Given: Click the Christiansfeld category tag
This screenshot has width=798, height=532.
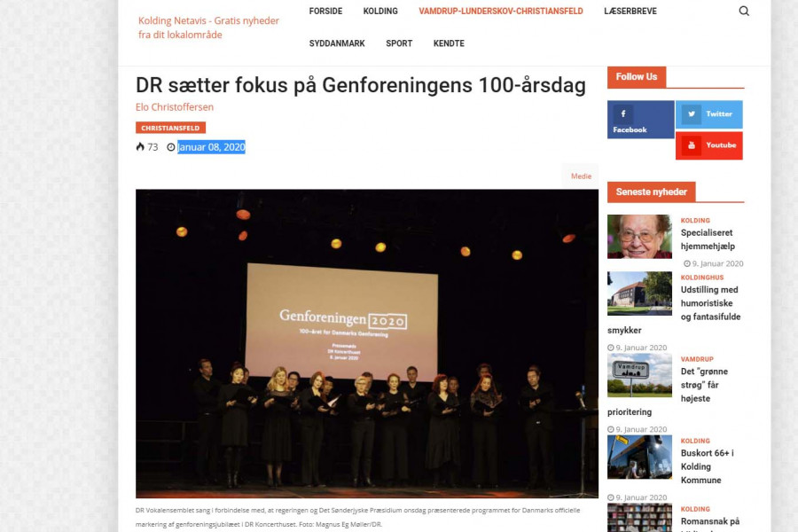Looking at the screenshot, I should pyautogui.click(x=170, y=128).
